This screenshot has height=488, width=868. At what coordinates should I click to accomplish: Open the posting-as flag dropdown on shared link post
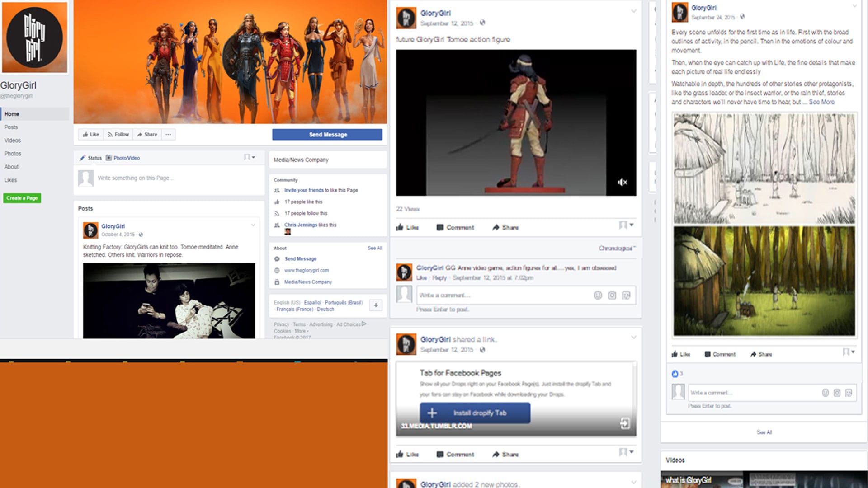(x=626, y=452)
